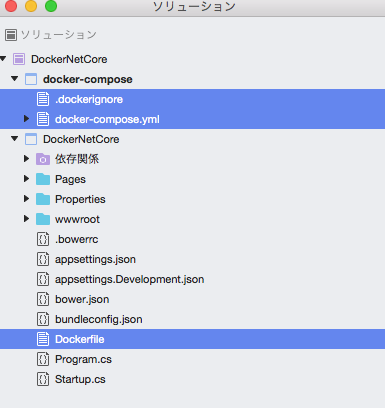Click the docker-compose project icon
The height and width of the screenshot is (408, 385).
[31, 79]
